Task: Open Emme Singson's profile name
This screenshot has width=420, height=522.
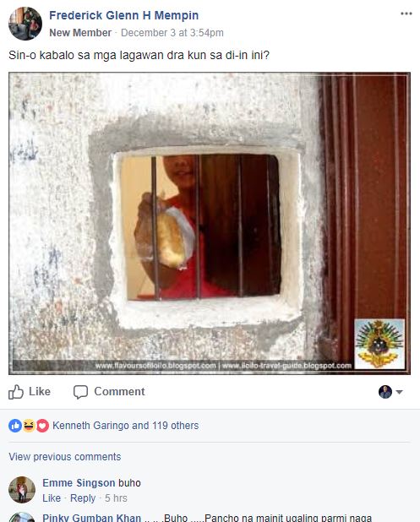Action: pos(79,482)
